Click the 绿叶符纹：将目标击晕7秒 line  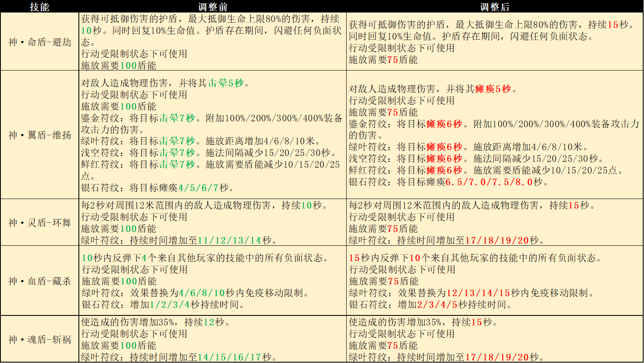(201, 141)
